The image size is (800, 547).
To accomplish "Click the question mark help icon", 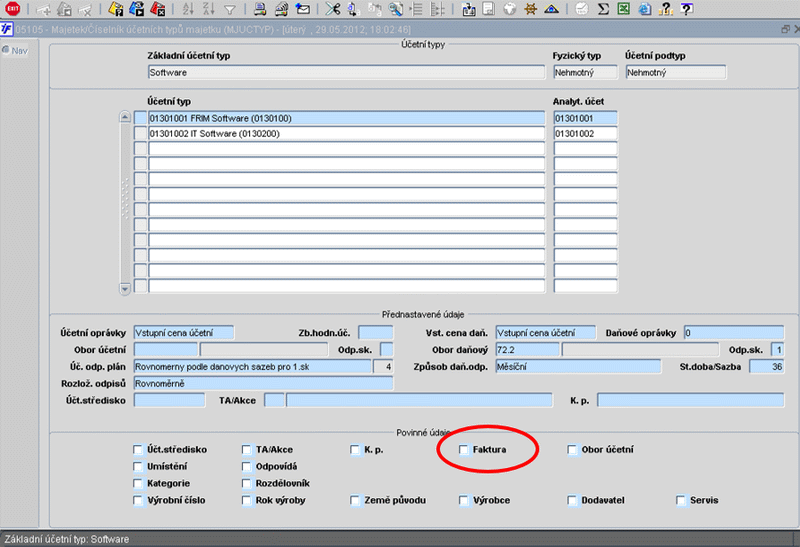I will 665,9.
